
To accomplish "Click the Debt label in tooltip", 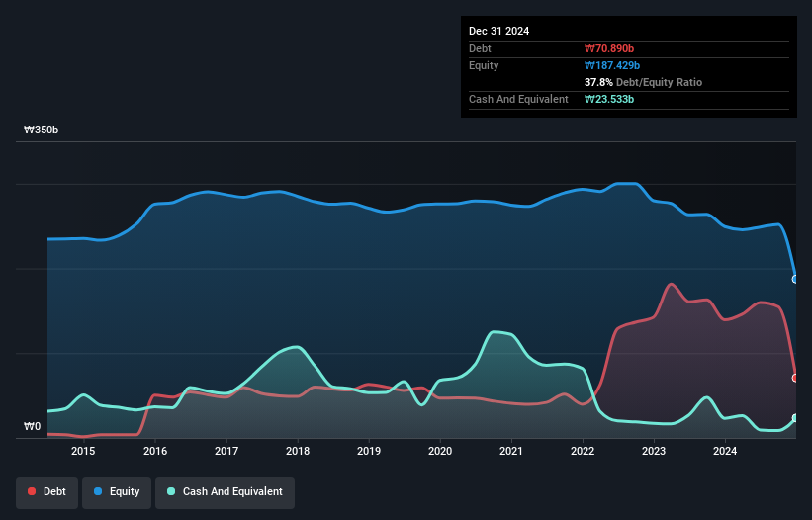I will pos(480,48).
